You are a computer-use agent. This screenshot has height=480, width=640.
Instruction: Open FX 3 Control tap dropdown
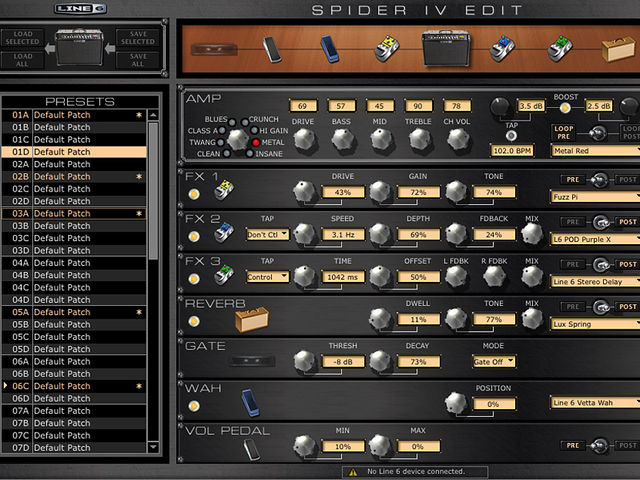pos(267,277)
